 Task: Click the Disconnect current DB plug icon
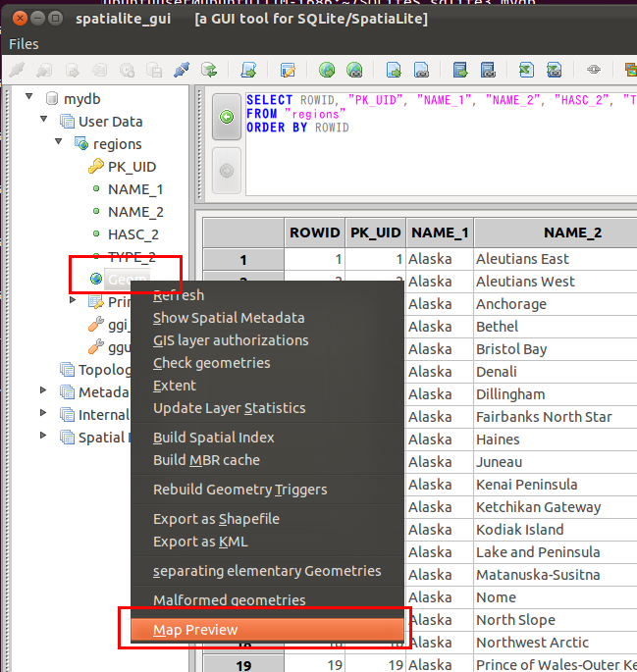pyautogui.click(x=182, y=70)
